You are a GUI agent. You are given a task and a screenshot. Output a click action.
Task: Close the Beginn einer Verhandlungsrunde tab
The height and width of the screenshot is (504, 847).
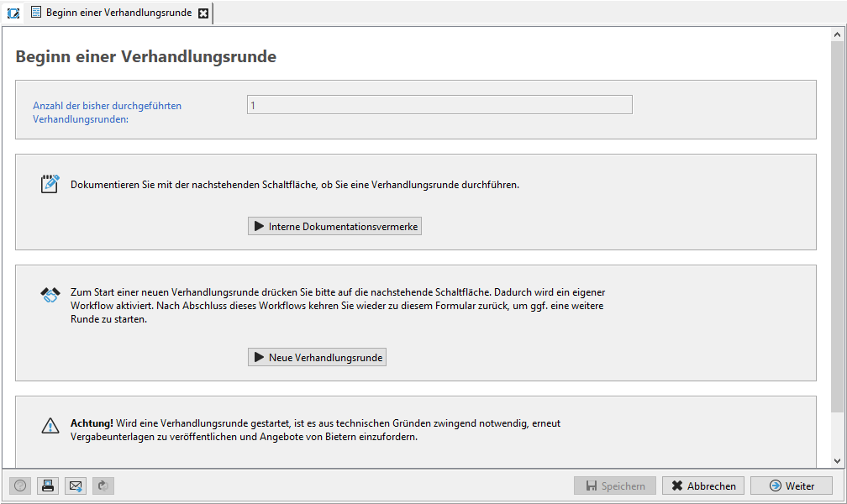pyautogui.click(x=203, y=13)
